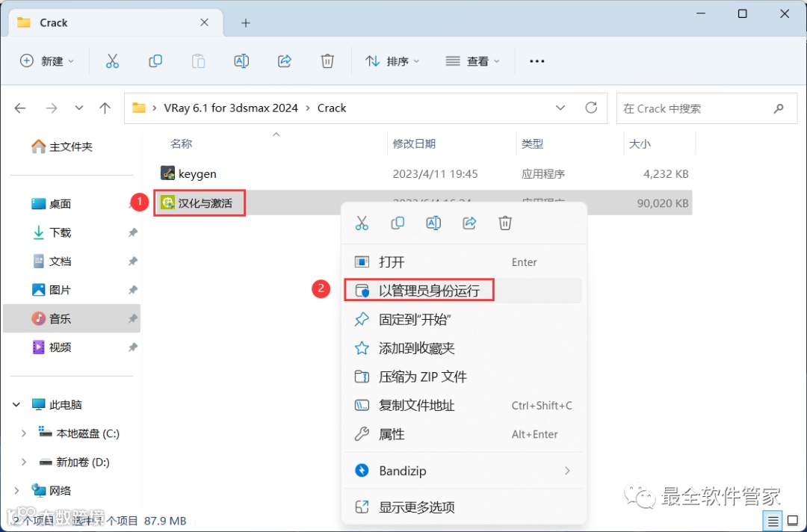Go up one folder level
The image size is (807, 532).
pos(105,108)
